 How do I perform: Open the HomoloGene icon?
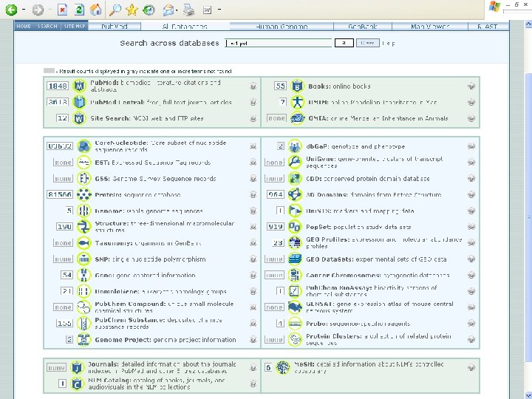click(83, 291)
